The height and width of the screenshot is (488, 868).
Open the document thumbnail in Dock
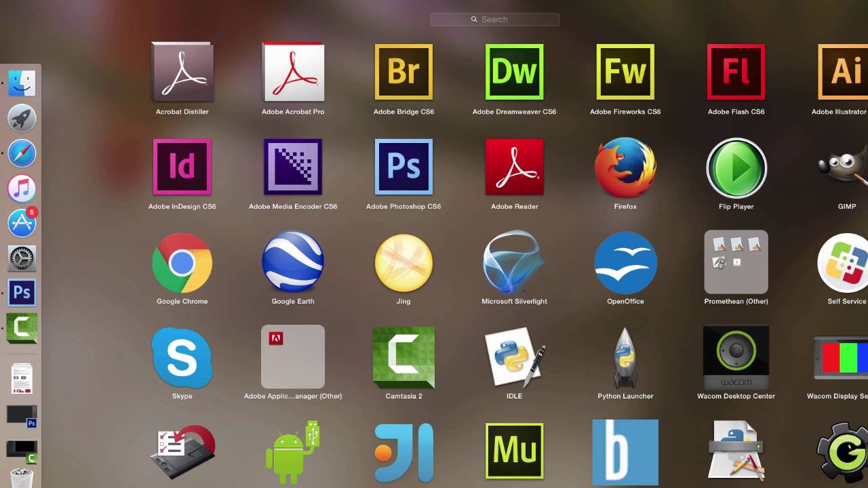(x=22, y=379)
